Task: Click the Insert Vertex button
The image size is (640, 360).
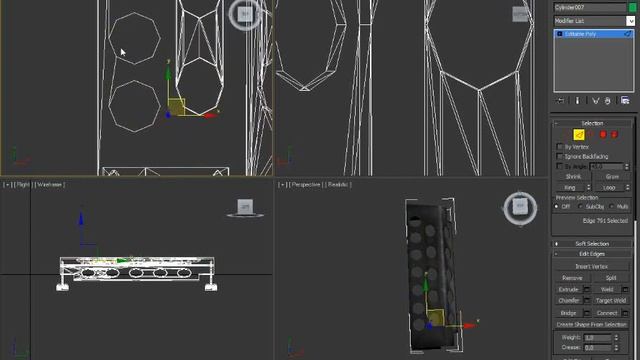Action: click(591, 267)
